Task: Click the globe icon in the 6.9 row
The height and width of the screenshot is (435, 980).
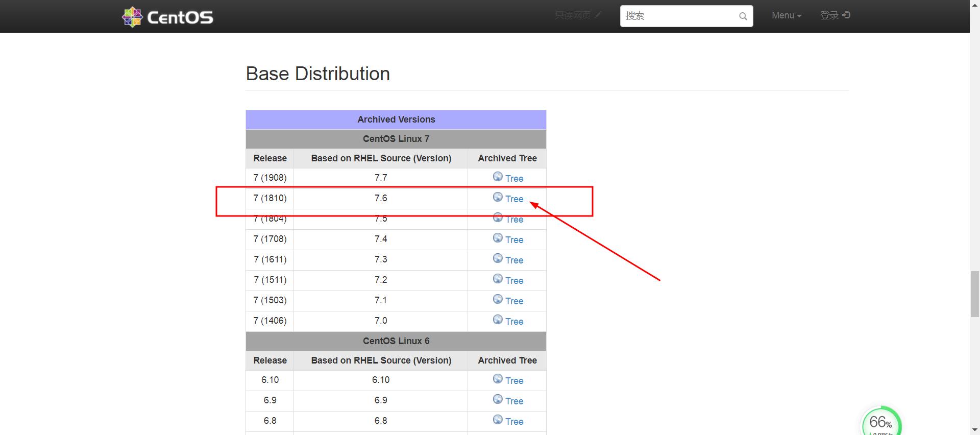Action: click(498, 399)
